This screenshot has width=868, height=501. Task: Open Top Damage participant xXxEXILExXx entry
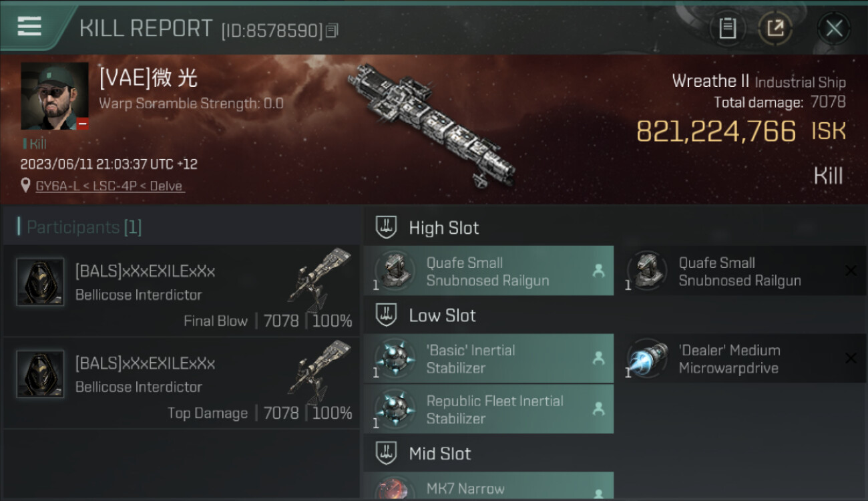pos(181,383)
